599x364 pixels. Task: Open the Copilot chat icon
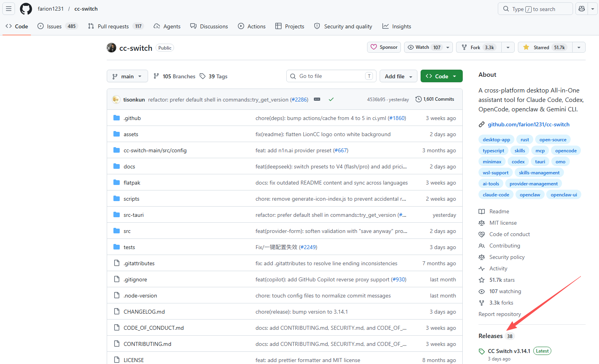[x=582, y=9]
